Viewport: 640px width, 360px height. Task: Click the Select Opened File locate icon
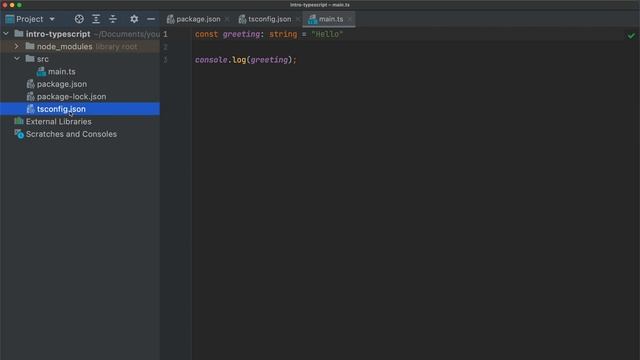point(79,19)
